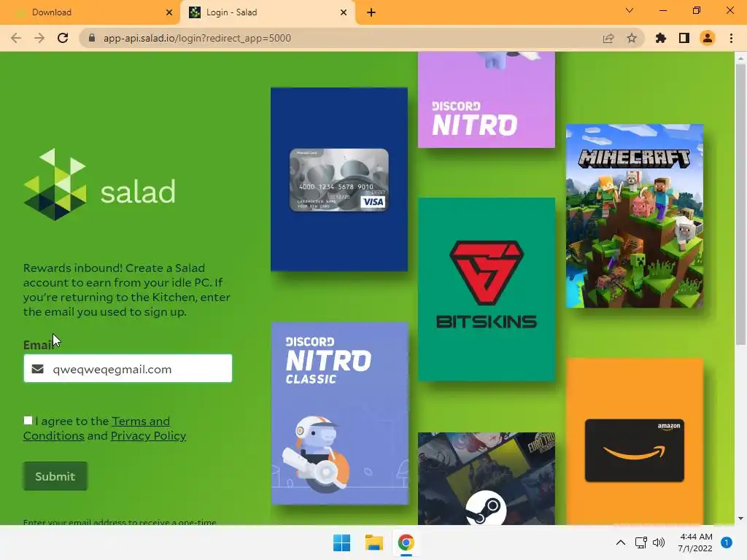
Task: View site security lock info
Action: (x=92, y=38)
